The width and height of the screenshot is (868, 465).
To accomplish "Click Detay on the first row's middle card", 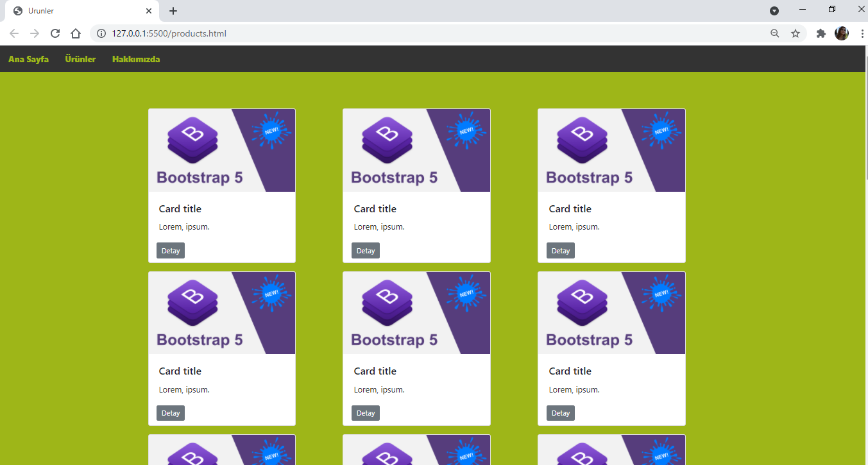I will coord(366,251).
